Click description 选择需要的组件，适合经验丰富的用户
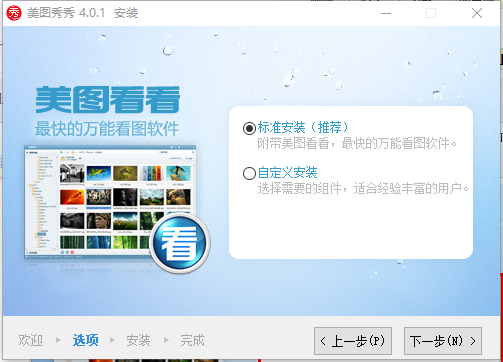The width and height of the screenshot is (503, 362). pos(363,189)
